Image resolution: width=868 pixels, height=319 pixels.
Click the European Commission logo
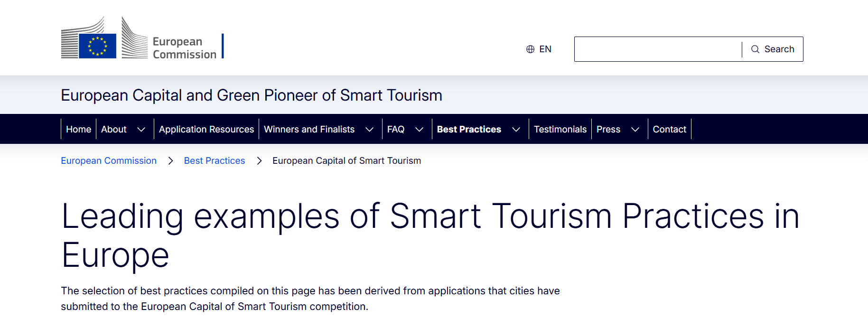click(x=141, y=38)
